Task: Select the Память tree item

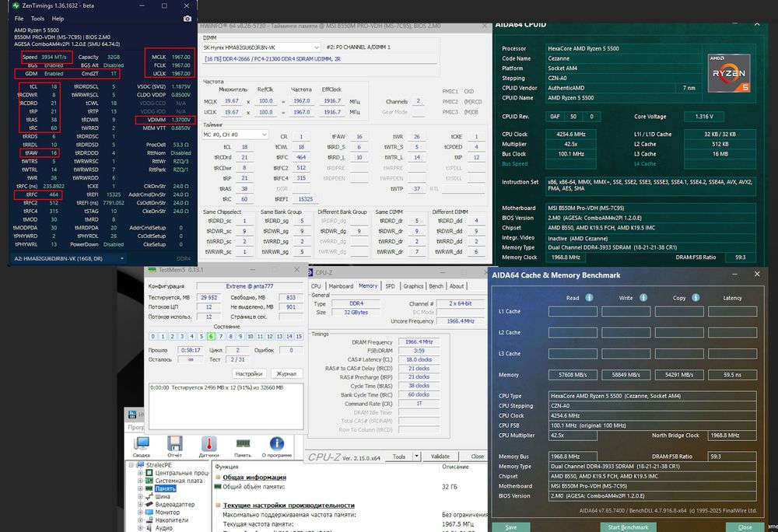Action: tap(165, 489)
